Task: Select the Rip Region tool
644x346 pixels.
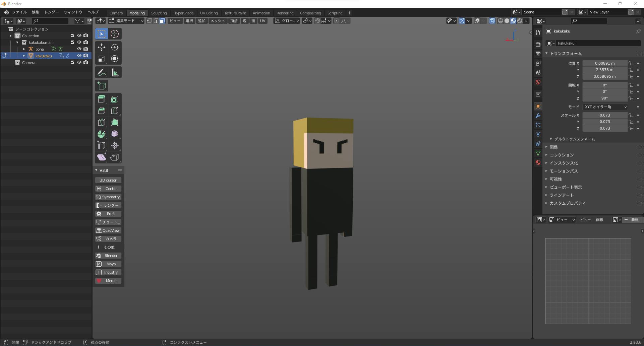Action: [x=115, y=157]
